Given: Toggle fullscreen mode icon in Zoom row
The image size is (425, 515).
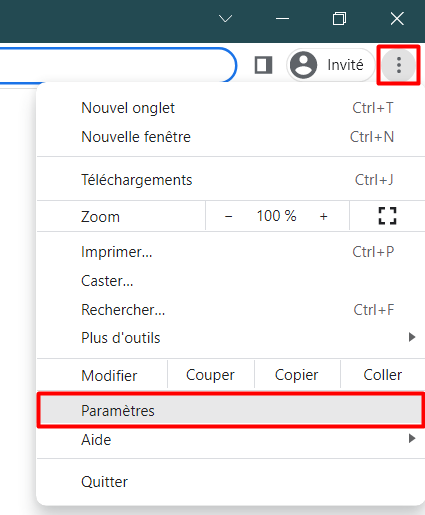Looking at the screenshot, I should click(x=387, y=216).
